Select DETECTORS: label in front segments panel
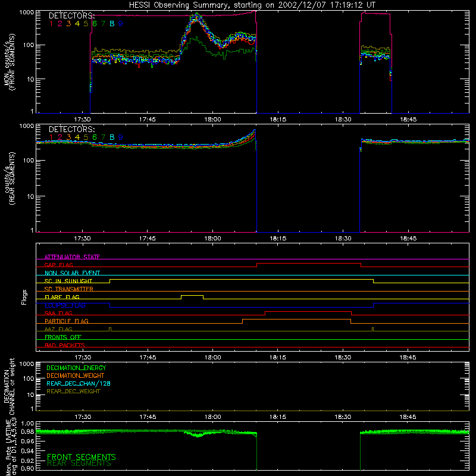This screenshot has height=476, width=476. 71,16
